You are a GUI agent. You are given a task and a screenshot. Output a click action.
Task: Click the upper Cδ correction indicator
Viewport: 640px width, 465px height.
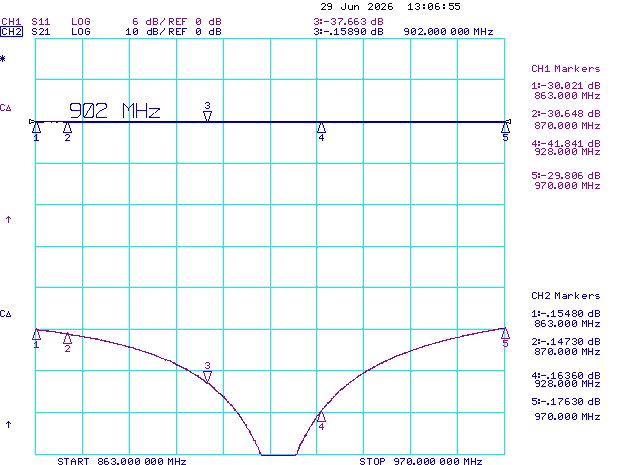coord(6,108)
